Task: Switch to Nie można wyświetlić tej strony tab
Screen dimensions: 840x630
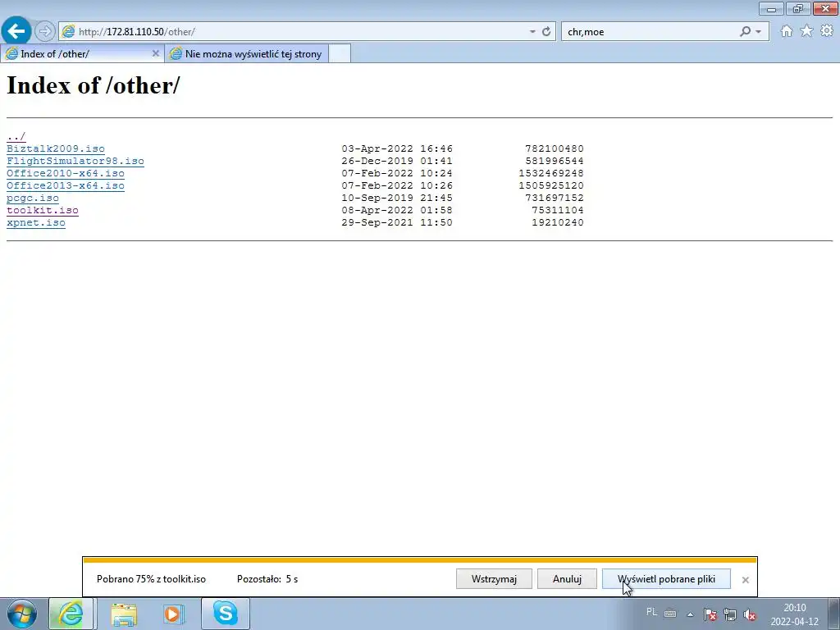Action: click(x=246, y=53)
